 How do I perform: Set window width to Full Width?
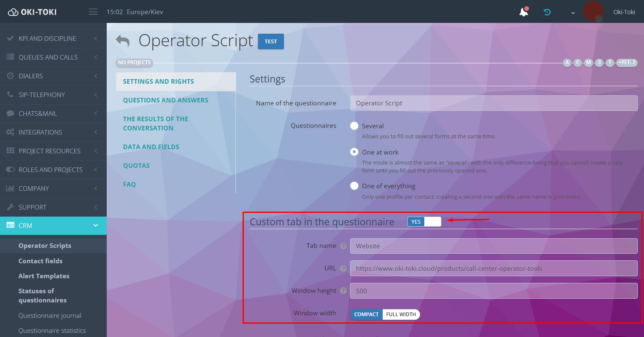pyautogui.click(x=401, y=314)
